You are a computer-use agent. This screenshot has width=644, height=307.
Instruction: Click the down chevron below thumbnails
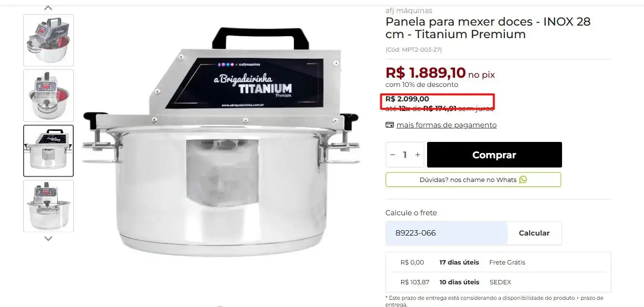pyautogui.click(x=48, y=238)
